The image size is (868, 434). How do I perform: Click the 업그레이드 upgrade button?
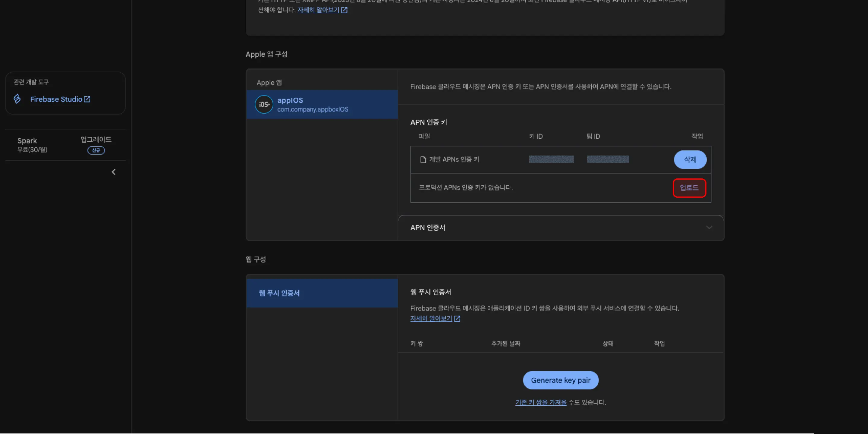(x=96, y=140)
